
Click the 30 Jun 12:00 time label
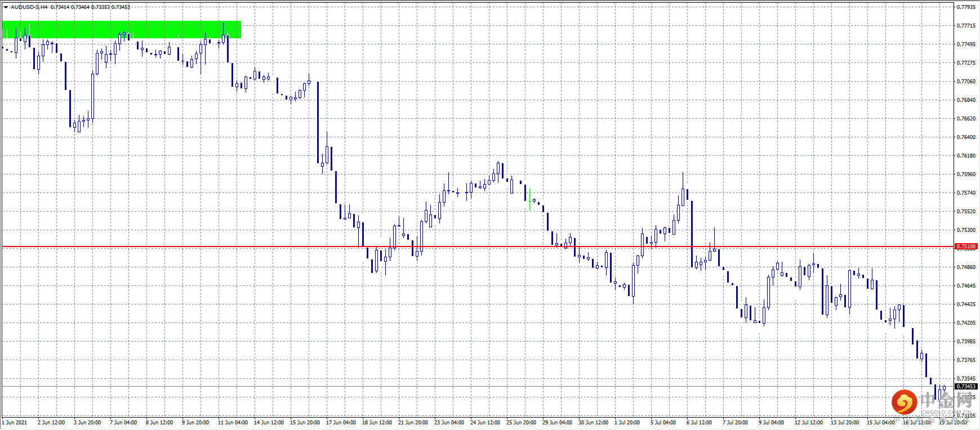tap(593, 423)
